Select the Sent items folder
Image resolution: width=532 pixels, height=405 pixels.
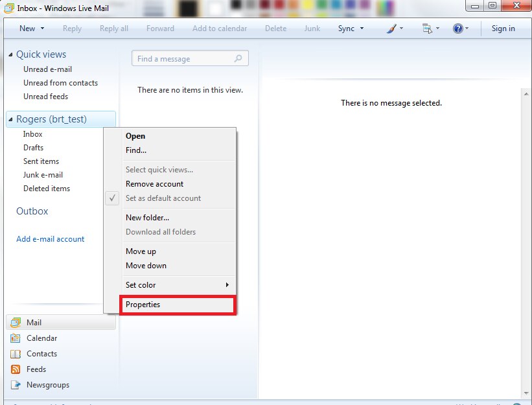pyautogui.click(x=41, y=161)
